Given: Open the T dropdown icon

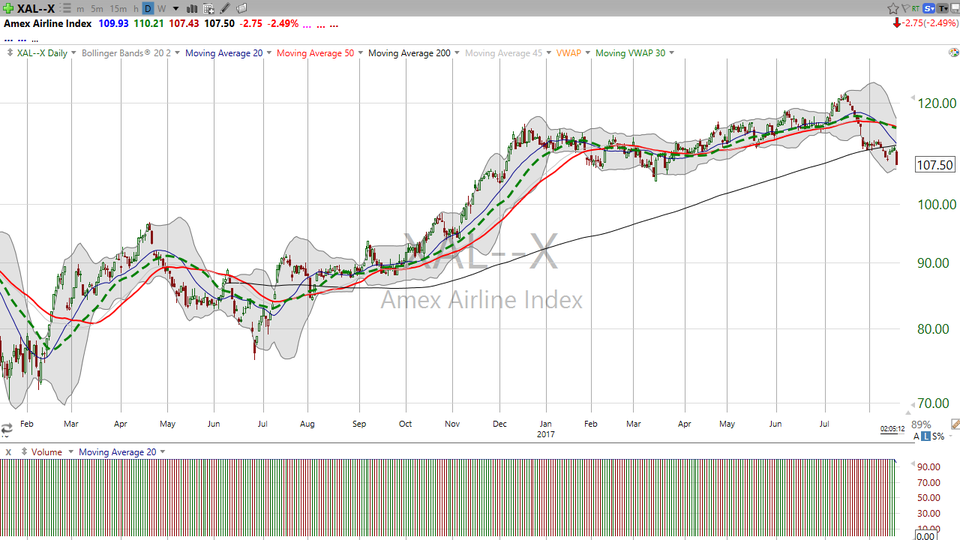Looking at the screenshot, I should click(x=942, y=9).
